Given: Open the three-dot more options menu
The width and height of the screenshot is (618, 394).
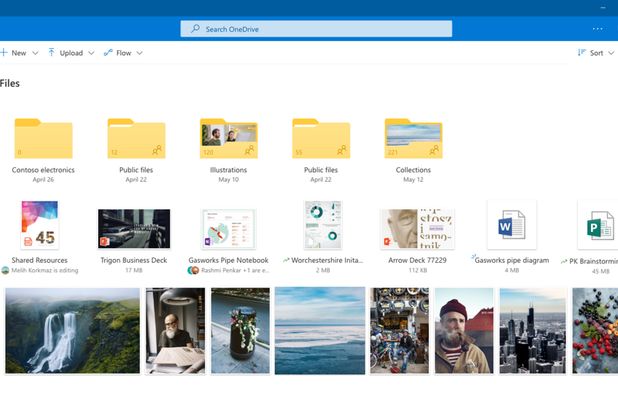Looking at the screenshot, I should click(598, 29).
